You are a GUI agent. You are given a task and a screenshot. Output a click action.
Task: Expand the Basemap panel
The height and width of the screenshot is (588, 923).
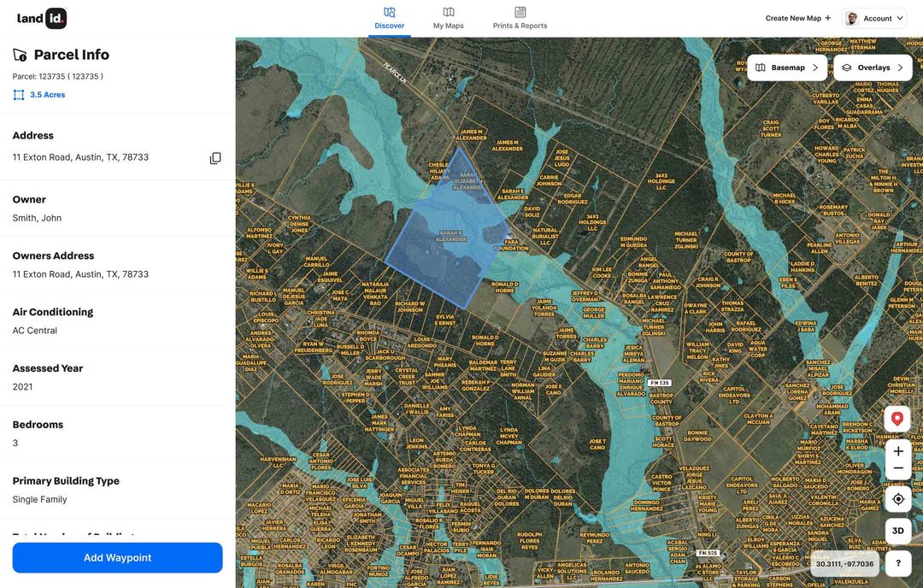786,67
